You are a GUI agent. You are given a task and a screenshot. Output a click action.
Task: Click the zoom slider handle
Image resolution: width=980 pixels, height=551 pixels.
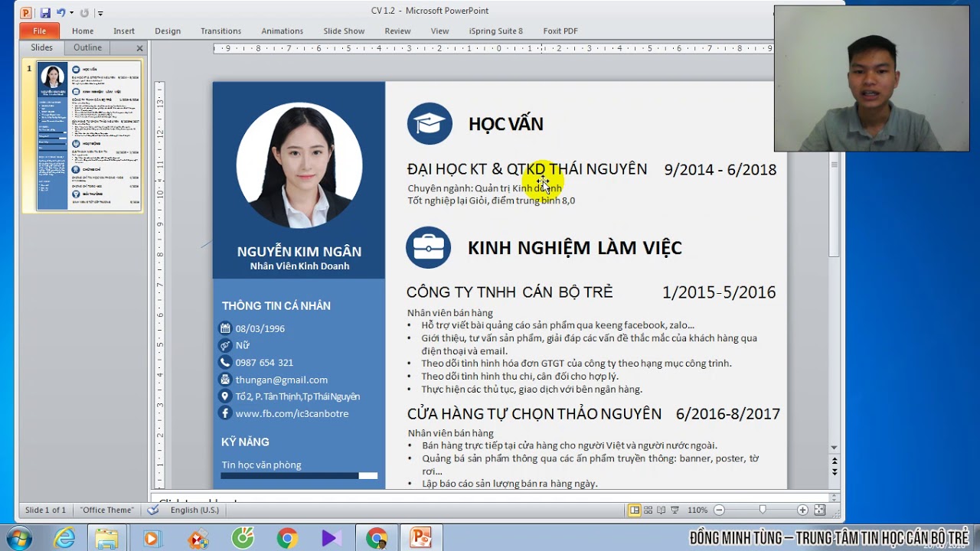tap(763, 510)
